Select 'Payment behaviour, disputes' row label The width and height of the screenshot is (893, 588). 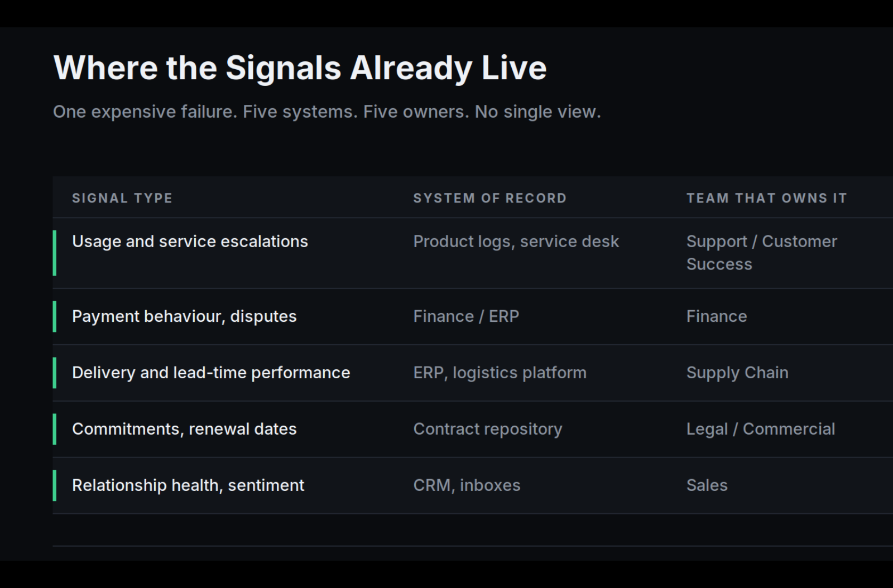184,316
